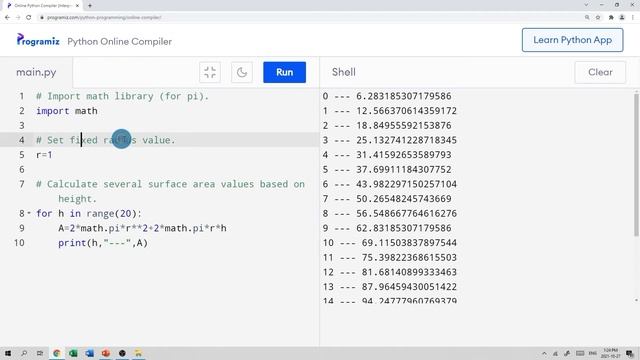The image size is (640, 360).
Task: Open Word from the taskbar
Action: tap(89, 353)
